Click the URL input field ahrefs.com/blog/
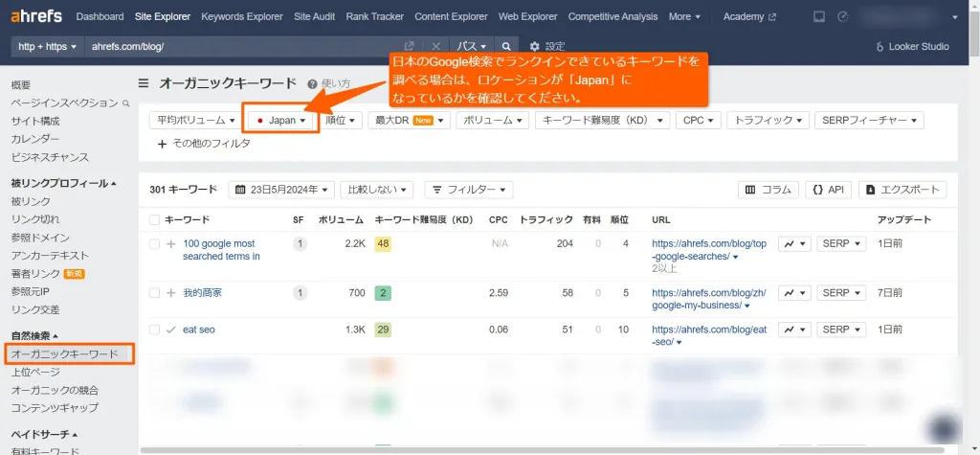 click(x=244, y=46)
